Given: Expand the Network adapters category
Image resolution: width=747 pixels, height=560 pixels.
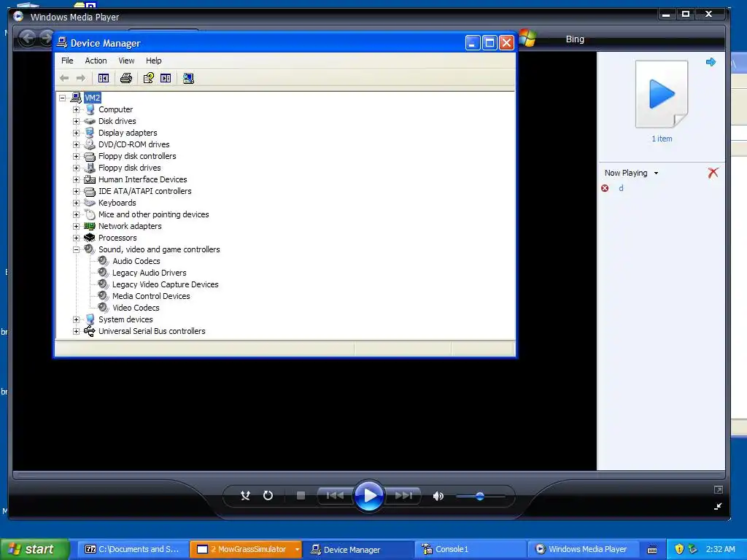Looking at the screenshot, I should (76, 226).
